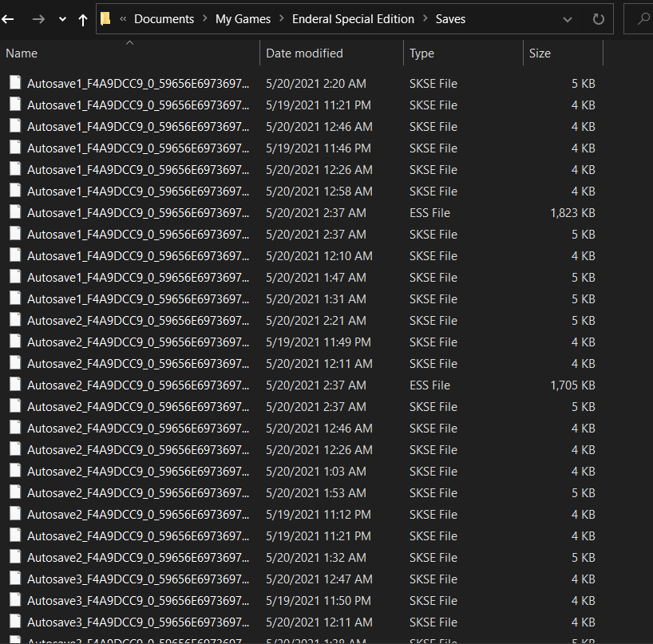
Task: Click file icon of 1,705 KB ESS file
Action: 15,384
